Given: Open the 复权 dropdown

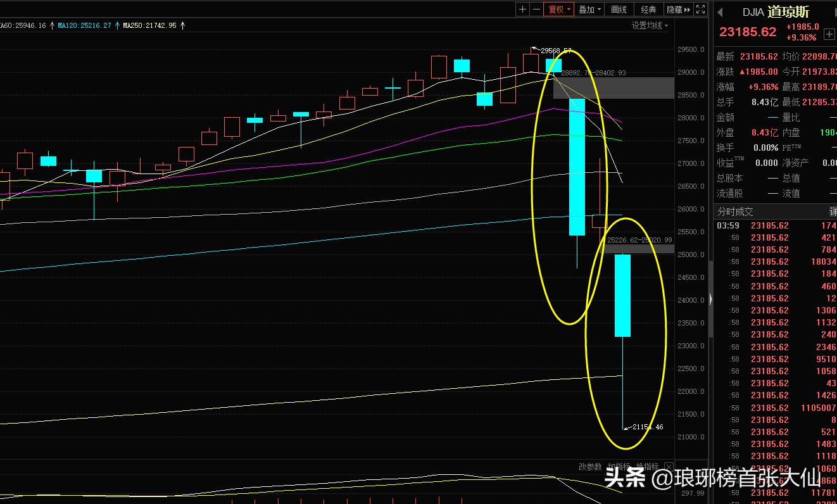Looking at the screenshot, I should point(559,9).
